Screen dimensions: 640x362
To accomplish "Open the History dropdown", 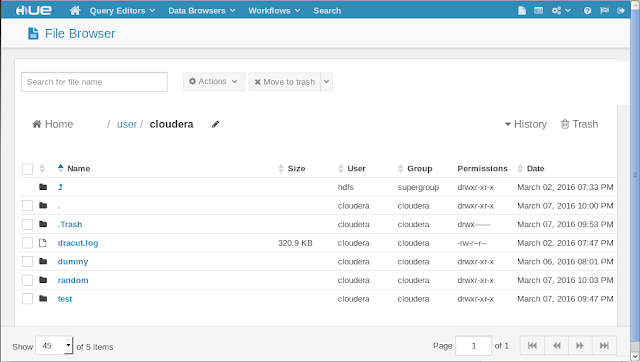I will pyautogui.click(x=526, y=124).
